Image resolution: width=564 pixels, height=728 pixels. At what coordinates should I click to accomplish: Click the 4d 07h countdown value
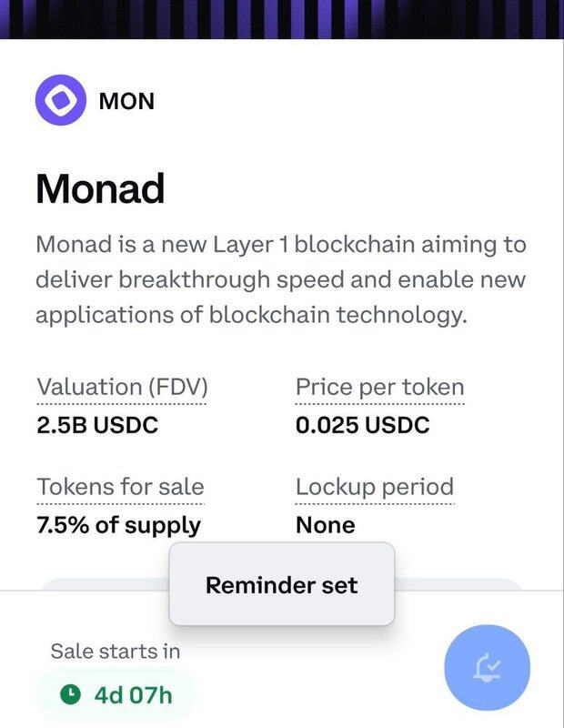(x=133, y=696)
